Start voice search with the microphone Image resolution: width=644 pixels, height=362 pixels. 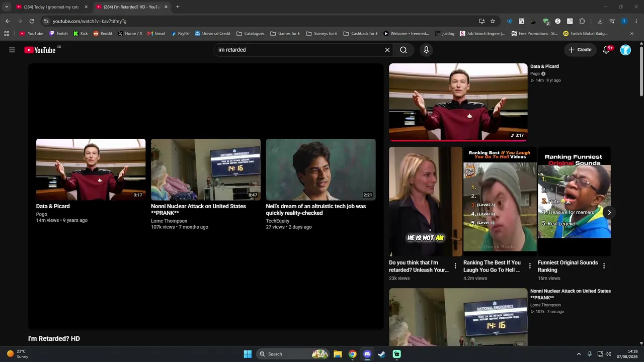[x=426, y=50]
